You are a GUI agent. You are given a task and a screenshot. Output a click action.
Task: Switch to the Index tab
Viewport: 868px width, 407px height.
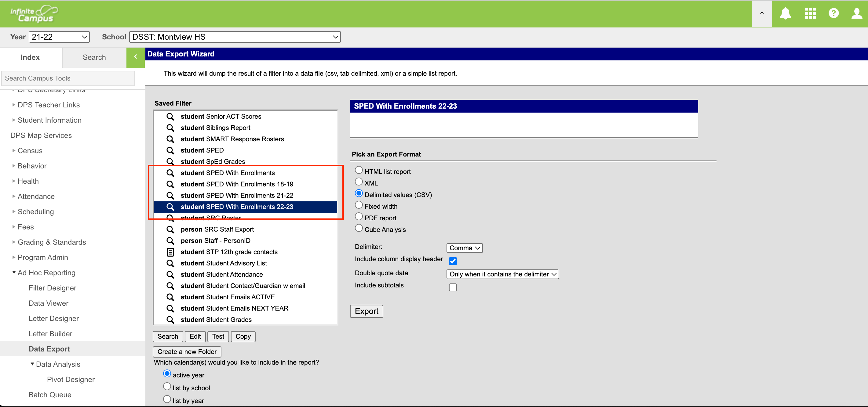tap(30, 58)
